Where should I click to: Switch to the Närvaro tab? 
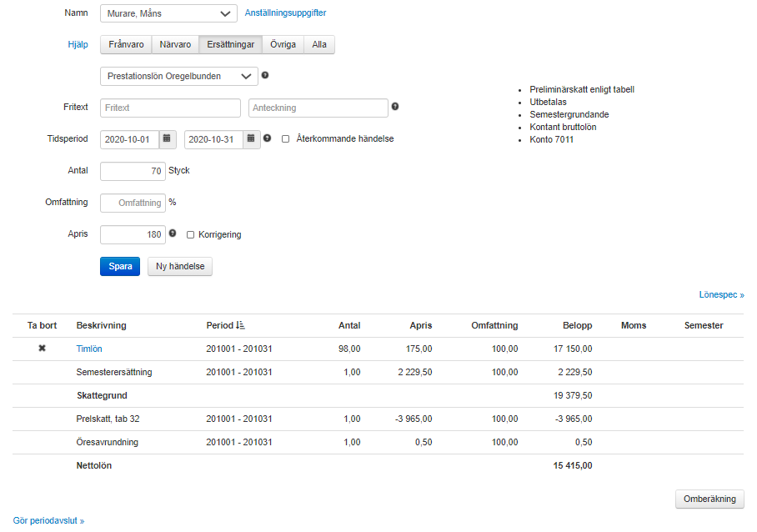174,45
